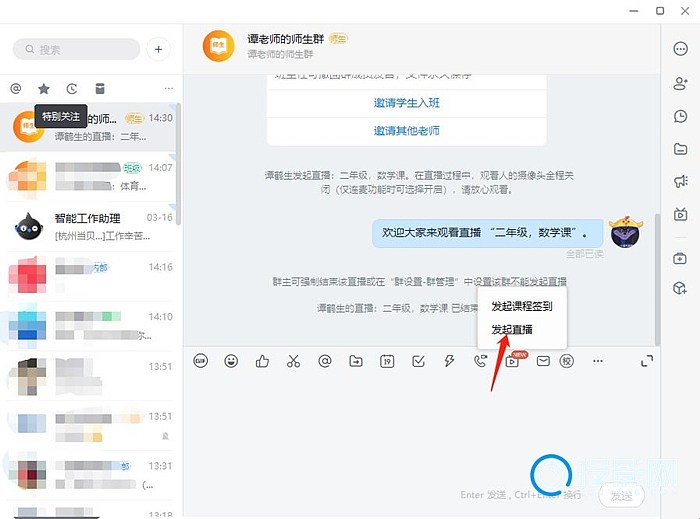Click the 邀请其他老师 link
The image size is (700, 519).
click(x=406, y=130)
